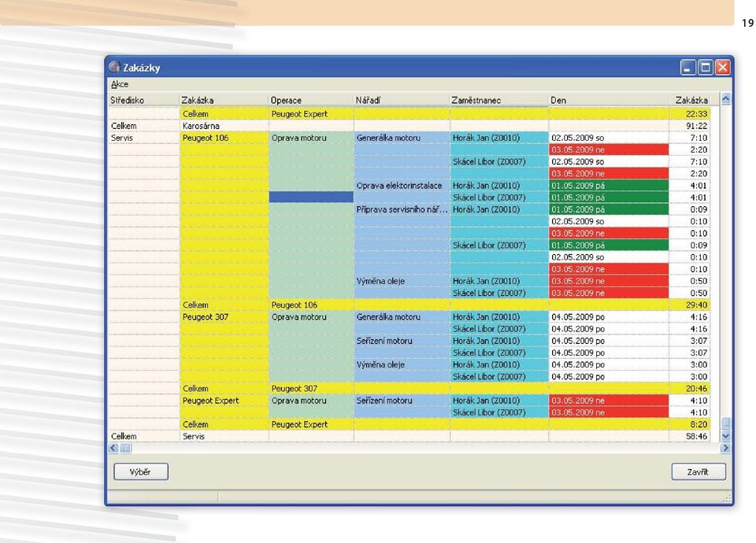Select the Servis středisko cell
The image size is (756, 543).
pos(143,138)
